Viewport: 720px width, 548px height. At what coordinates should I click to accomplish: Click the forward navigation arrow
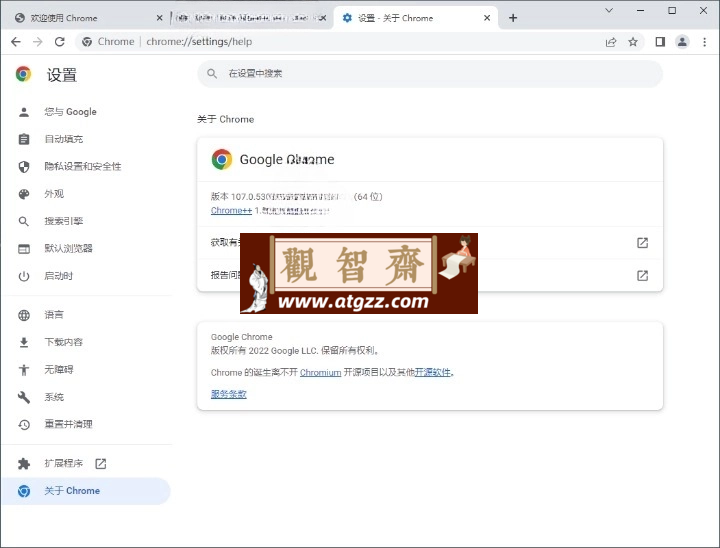point(38,42)
